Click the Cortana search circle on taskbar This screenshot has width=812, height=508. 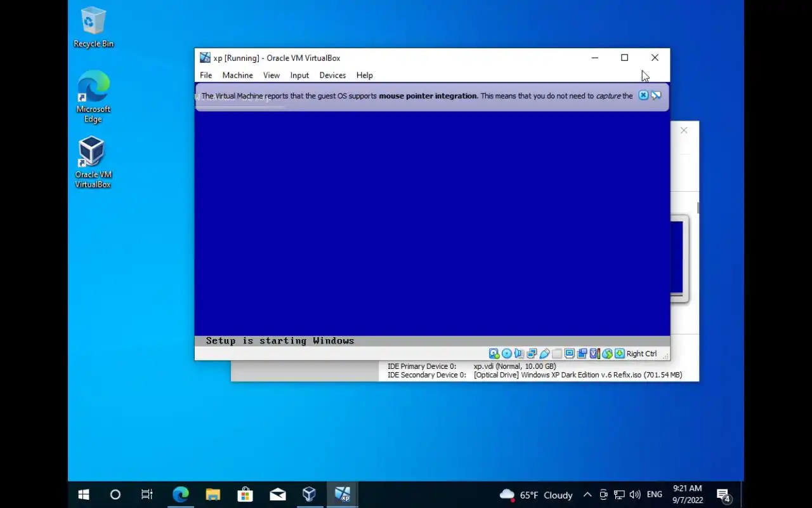[115, 495]
